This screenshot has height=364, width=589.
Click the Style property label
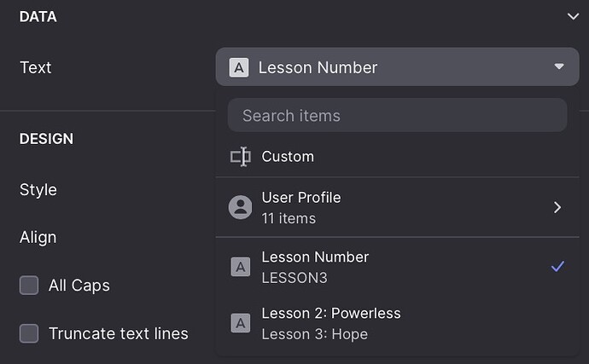click(38, 189)
